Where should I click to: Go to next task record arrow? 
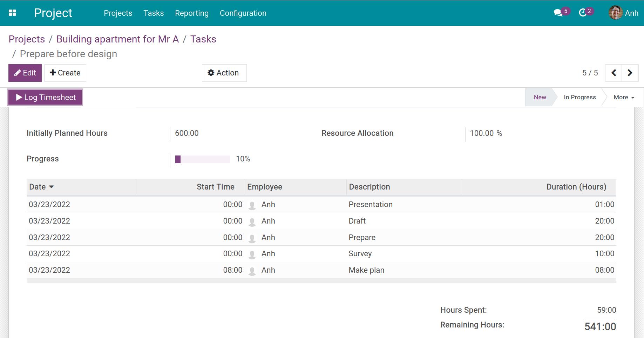[x=630, y=73]
